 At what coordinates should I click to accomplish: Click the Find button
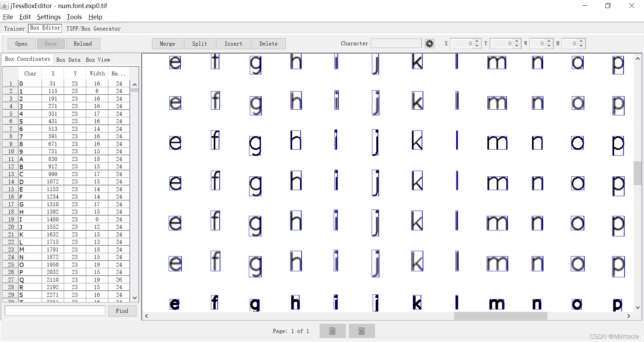coord(122,311)
